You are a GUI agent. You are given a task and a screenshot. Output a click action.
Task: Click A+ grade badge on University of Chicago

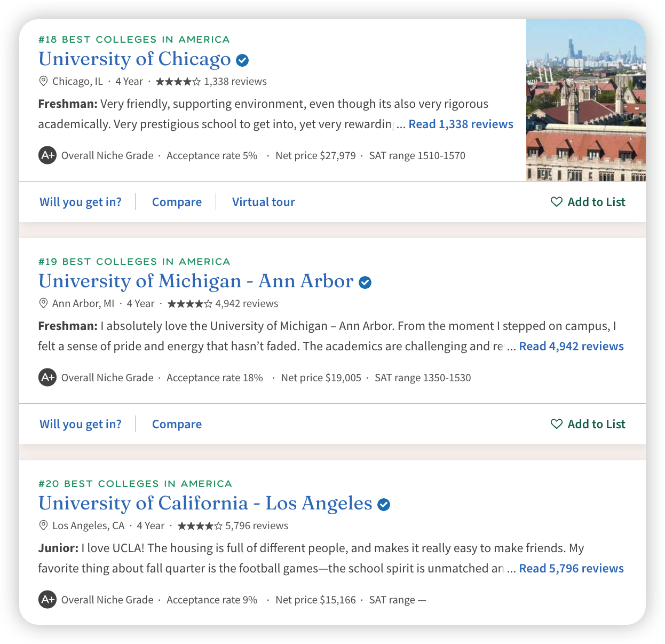pos(47,155)
